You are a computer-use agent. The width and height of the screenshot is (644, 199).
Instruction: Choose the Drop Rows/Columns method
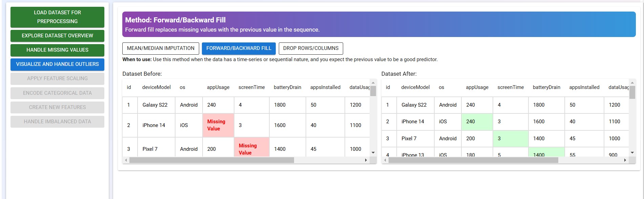[x=311, y=48]
